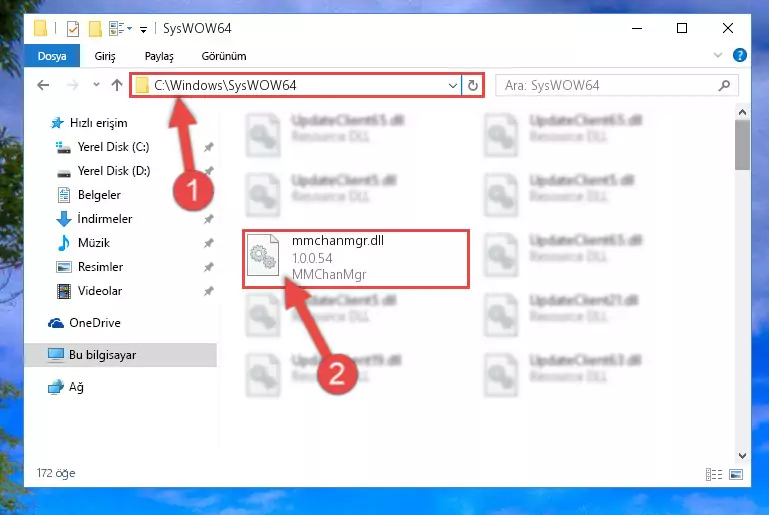Viewport: 769px width, 515px height.
Task: Click the mmchanmgr.dll gear file icon
Action: click(x=263, y=255)
